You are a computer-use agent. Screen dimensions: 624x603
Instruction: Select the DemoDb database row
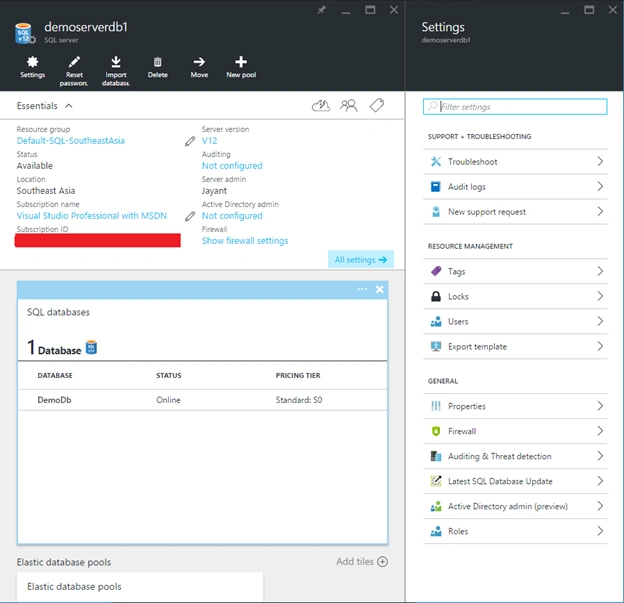202,400
